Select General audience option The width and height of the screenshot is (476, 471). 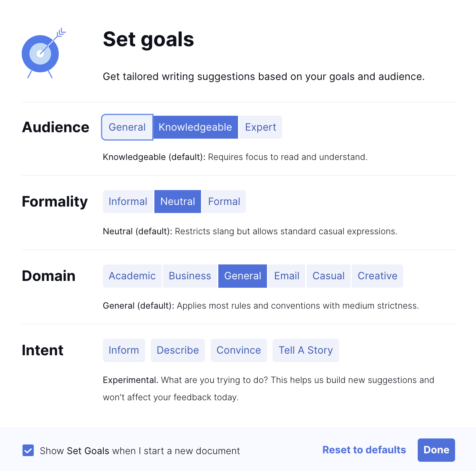(127, 127)
